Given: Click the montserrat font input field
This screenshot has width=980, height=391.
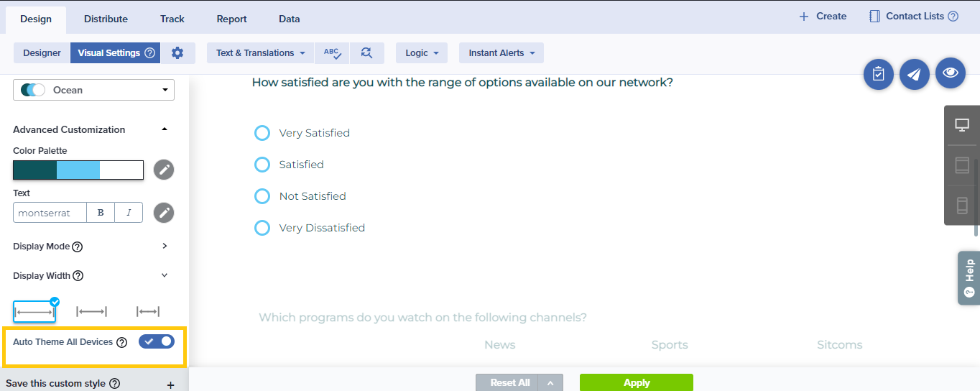Looking at the screenshot, I should tap(50, 213).
